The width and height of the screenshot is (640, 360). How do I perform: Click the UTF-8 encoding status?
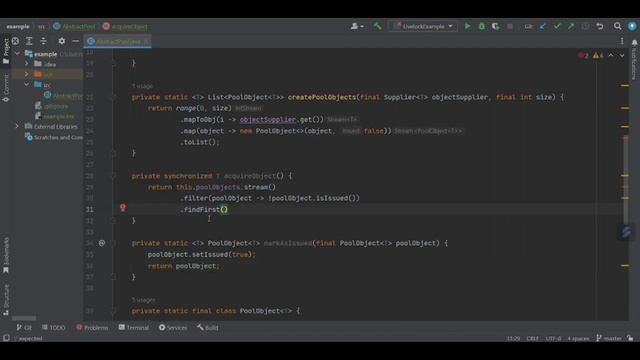[553, 338]
